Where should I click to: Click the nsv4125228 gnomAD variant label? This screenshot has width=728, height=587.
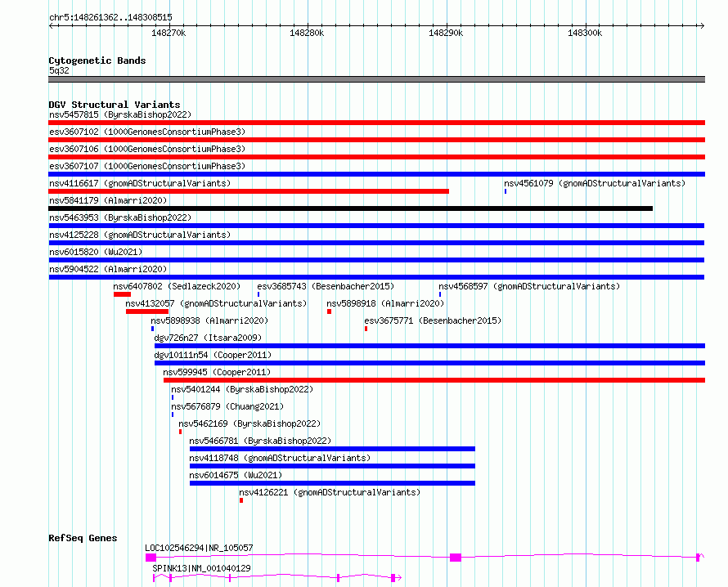(x=140, y=235)
